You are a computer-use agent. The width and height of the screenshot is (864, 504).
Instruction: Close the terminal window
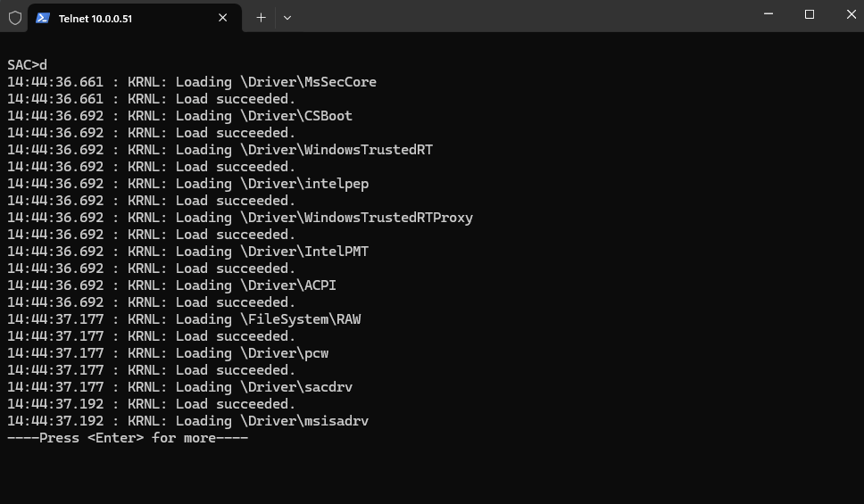851,14
